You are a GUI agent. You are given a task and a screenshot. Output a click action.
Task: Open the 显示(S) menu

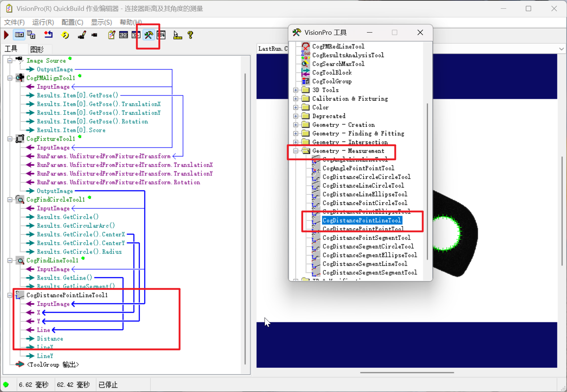point(101,22)
